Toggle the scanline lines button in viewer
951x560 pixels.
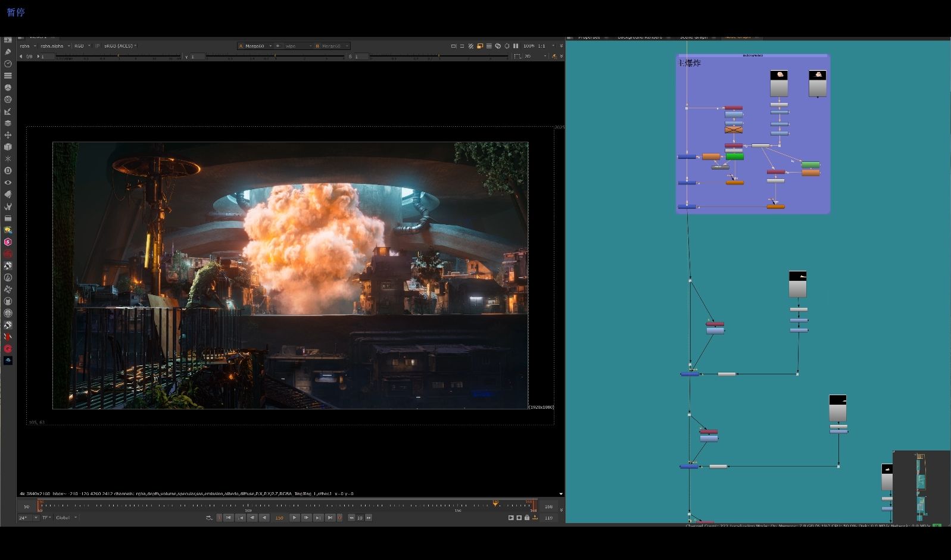tap(489, 46)
